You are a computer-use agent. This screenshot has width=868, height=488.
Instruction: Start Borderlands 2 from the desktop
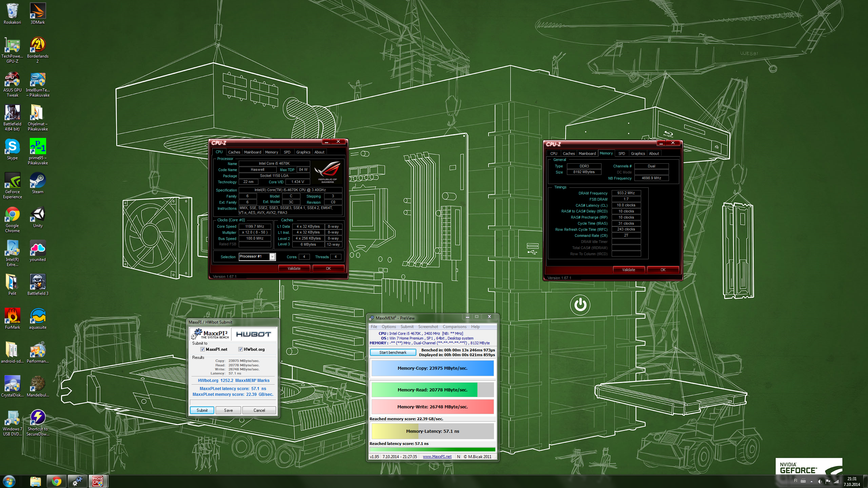pyautogui.click(x=38, y=50)
